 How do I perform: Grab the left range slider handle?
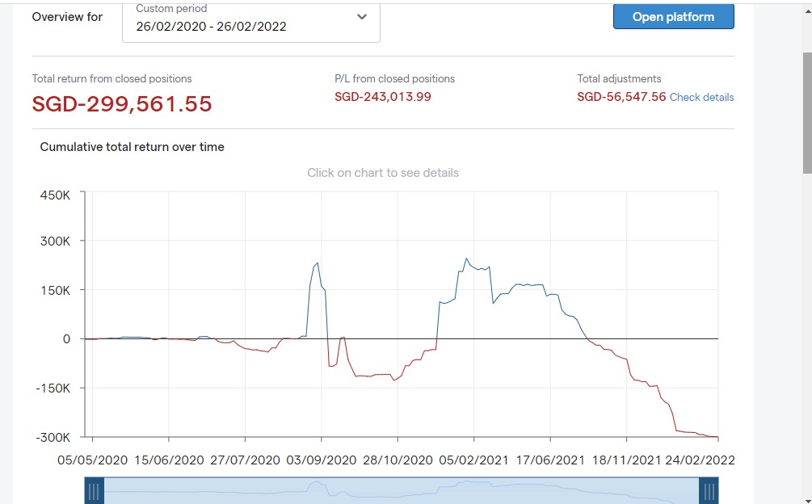click(x=94, y=491)
